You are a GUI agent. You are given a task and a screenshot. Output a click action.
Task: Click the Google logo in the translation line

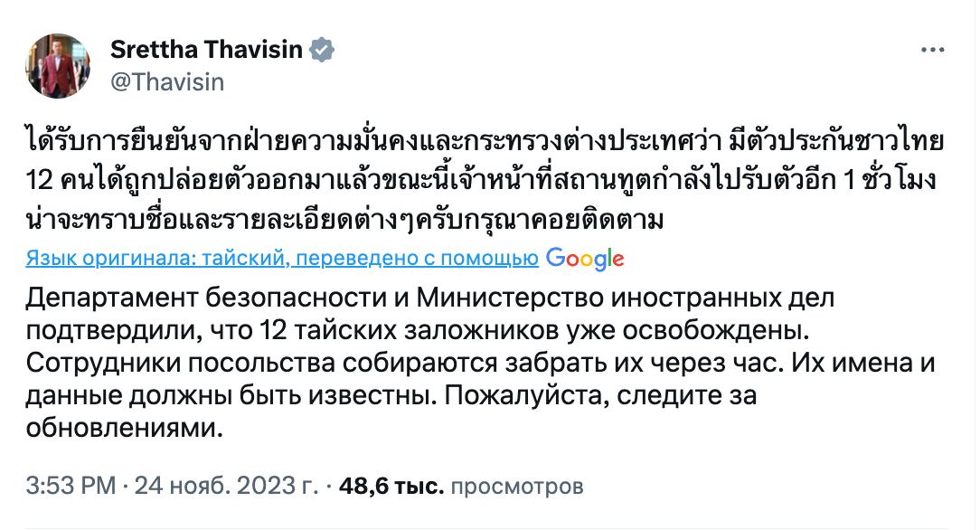pos(584,260)
